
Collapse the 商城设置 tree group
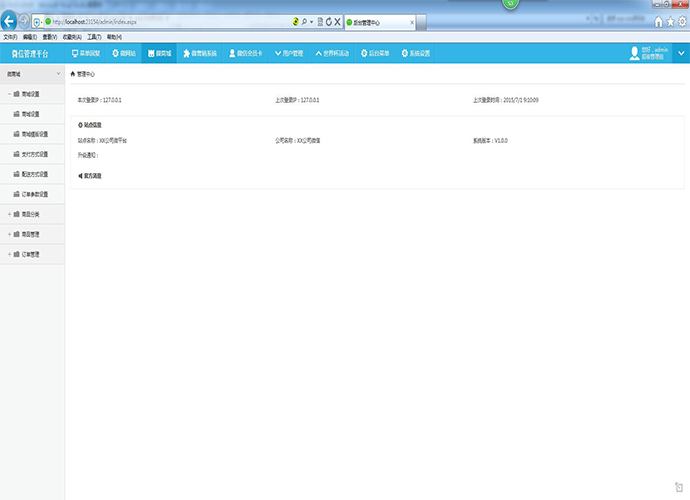point(10,94)
